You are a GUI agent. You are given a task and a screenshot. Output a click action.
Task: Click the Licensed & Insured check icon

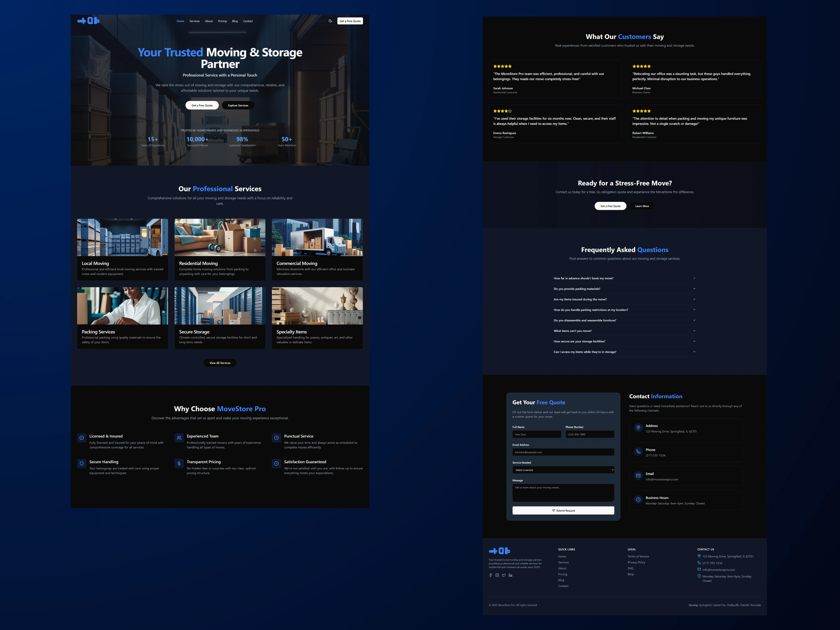82,438
